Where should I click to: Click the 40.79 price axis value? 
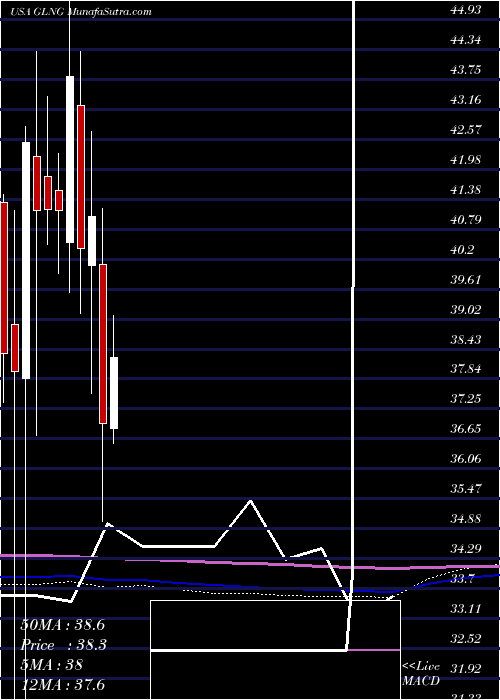coord(466,220)
